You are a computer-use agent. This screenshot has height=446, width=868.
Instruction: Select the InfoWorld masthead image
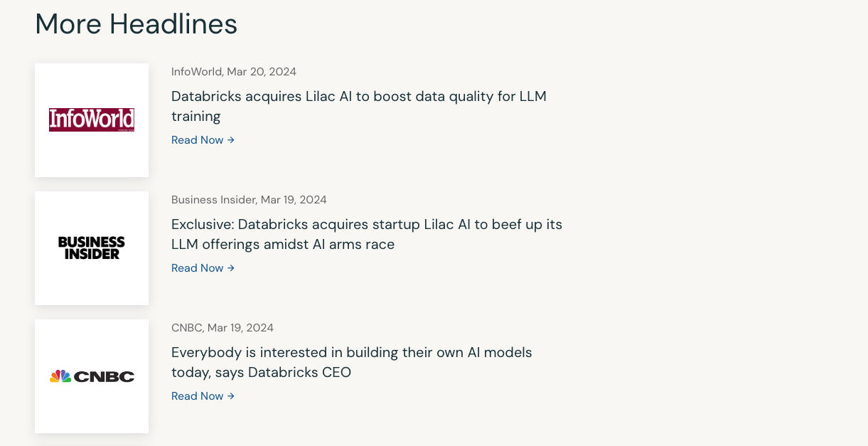tap(91, 120)
